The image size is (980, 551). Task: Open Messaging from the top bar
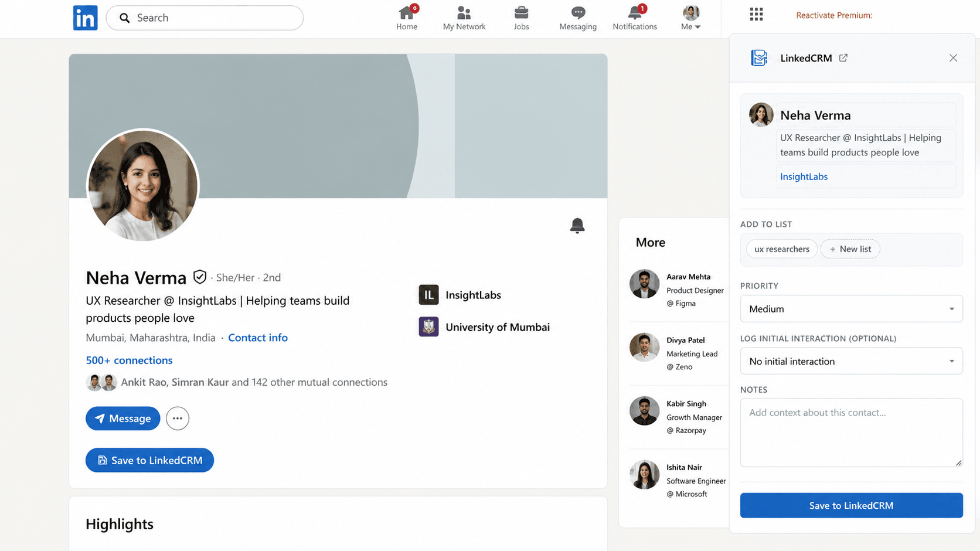pos(578,18)
